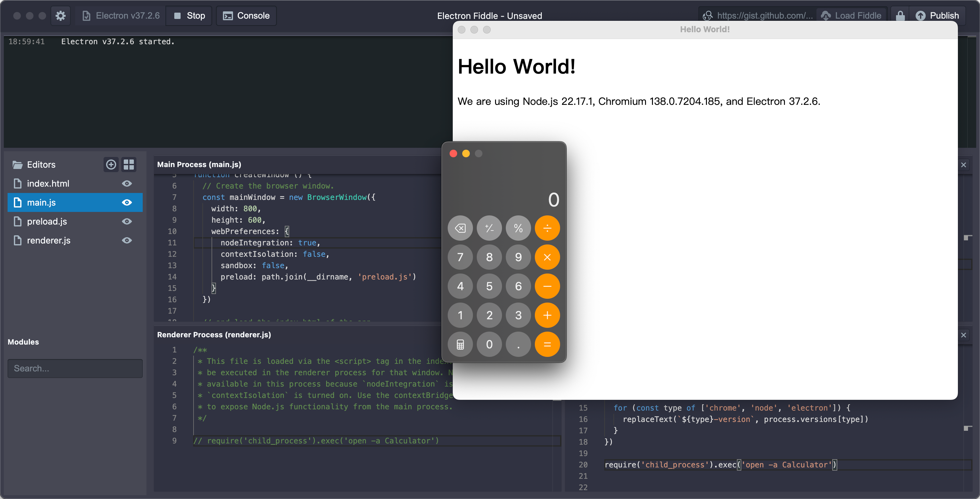Click the nodeIntegration: true code line

click(270, 243)
